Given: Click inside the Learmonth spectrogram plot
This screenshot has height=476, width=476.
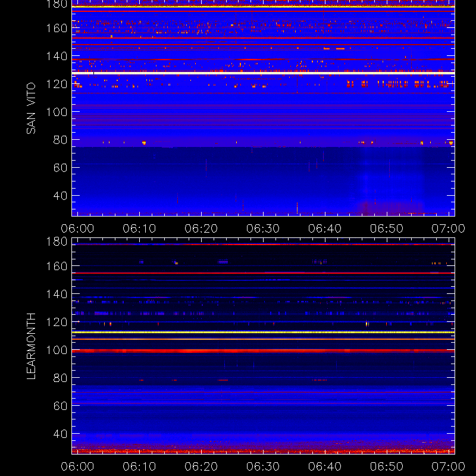Looking at the screenshot, I should coord(263,346).
